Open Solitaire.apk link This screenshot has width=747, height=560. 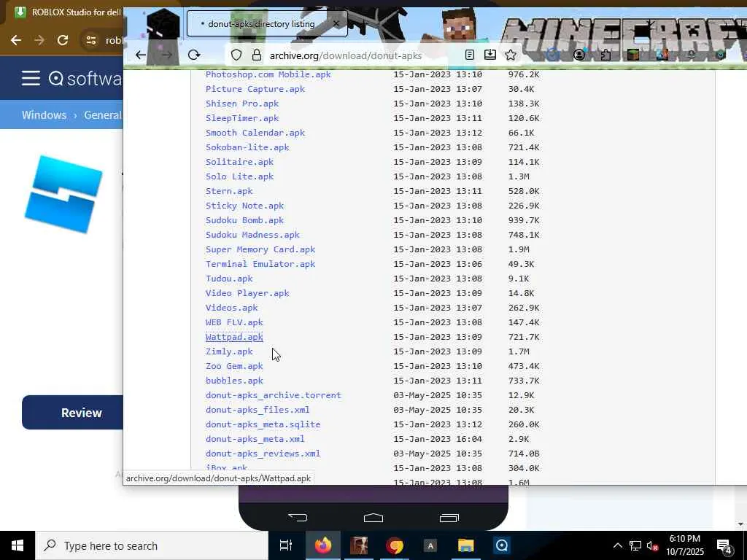point(239,162)
